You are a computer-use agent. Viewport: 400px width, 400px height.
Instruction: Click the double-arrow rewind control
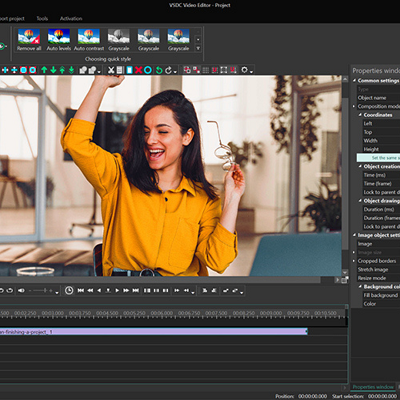pyautogui.click(x=90, y=291)
